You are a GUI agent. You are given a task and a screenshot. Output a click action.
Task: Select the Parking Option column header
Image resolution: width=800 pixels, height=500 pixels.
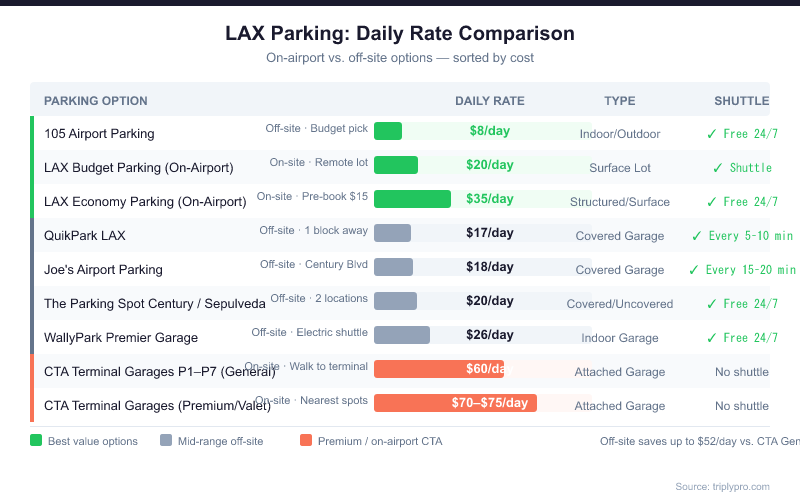coord(96,101)
